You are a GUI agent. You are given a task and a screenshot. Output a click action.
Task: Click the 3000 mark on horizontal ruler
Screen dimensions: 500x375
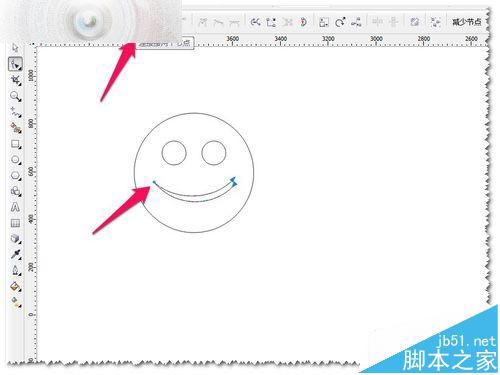376,39
